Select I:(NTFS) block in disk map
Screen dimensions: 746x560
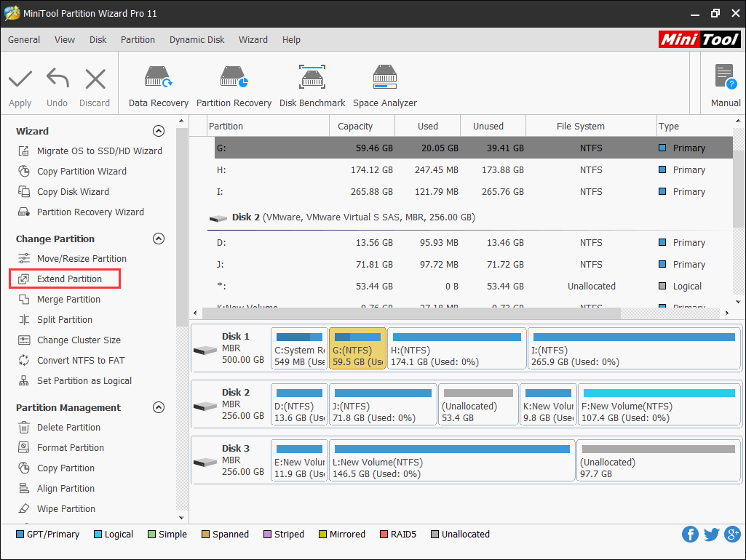pos(634,348)
